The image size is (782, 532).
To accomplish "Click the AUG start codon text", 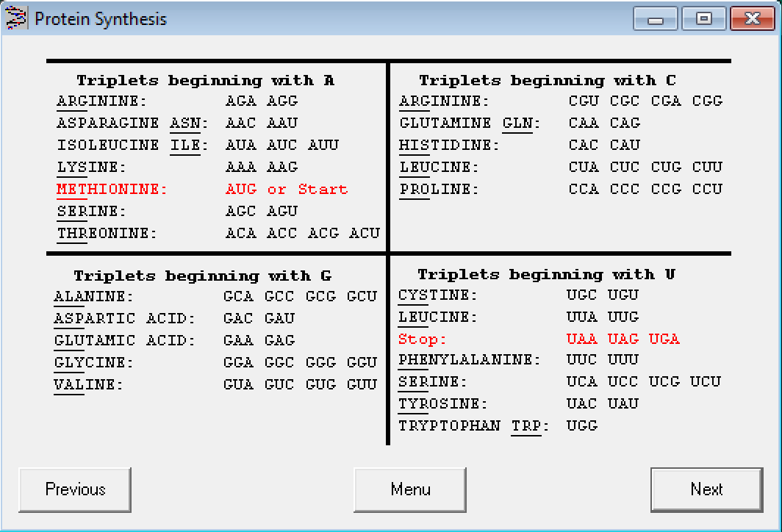I will [x=241, y=190].
